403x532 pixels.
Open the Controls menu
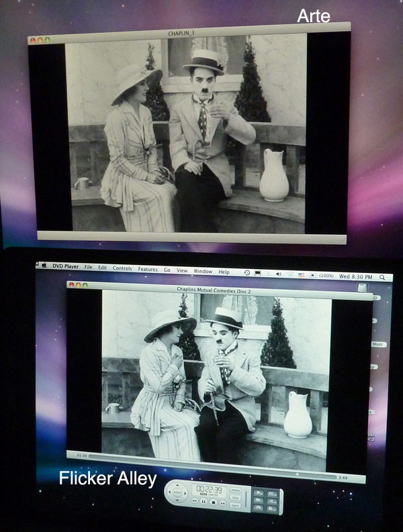(x=122, y=268)
